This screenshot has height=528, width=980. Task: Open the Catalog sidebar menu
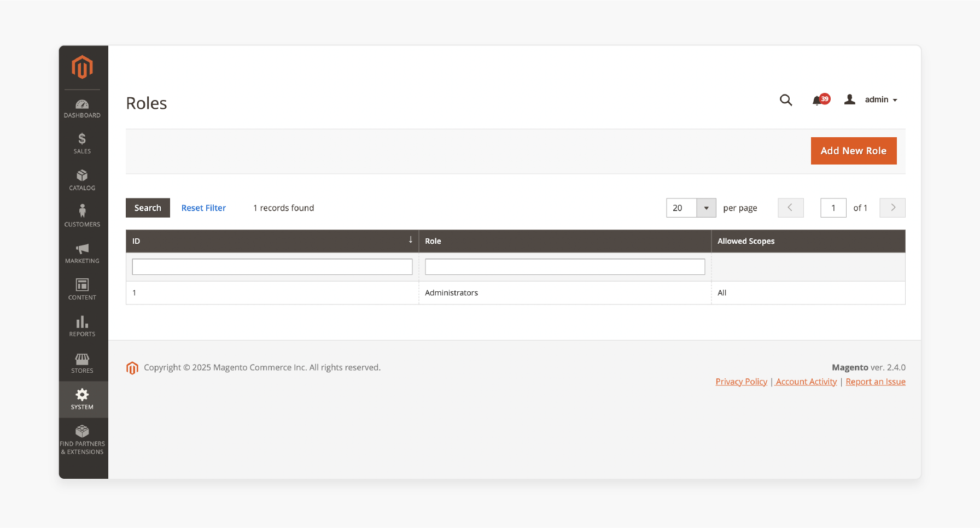point(82,180)
